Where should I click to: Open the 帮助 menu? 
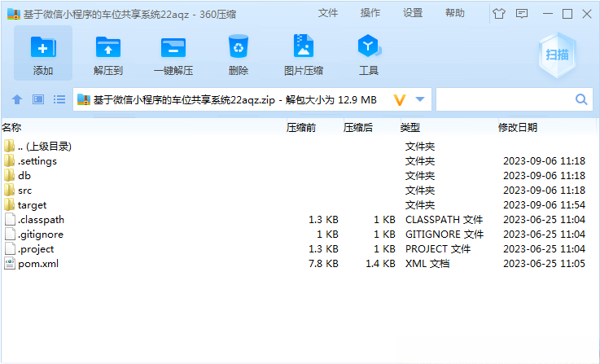pos(454,13)
